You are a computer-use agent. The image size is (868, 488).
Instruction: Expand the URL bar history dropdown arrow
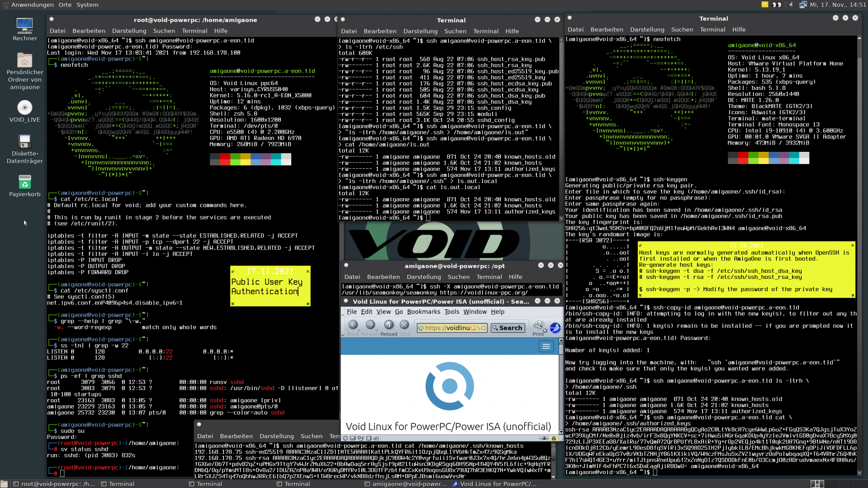click(x=483, y=328)
